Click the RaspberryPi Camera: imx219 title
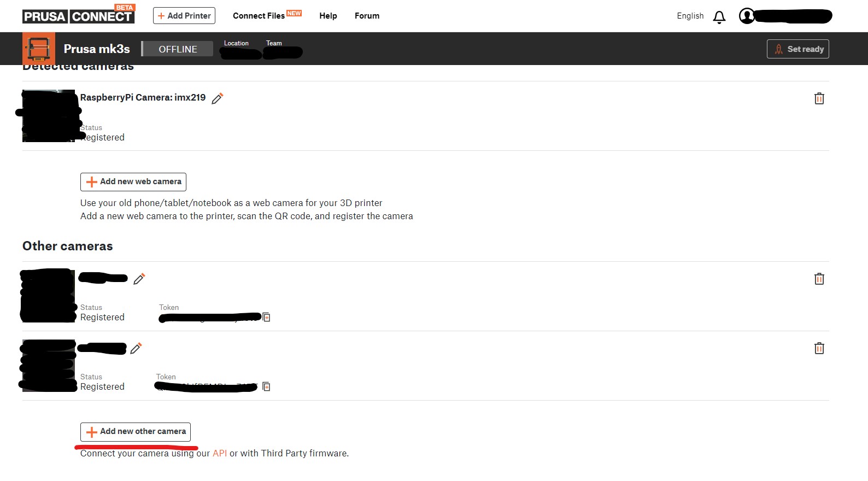 click(x=143, y=97)
